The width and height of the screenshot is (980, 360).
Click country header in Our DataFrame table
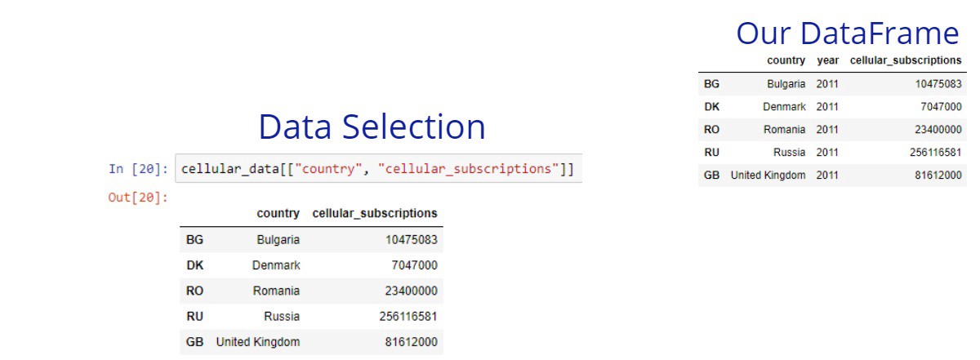pyautogui.click(x=786, y=60)
